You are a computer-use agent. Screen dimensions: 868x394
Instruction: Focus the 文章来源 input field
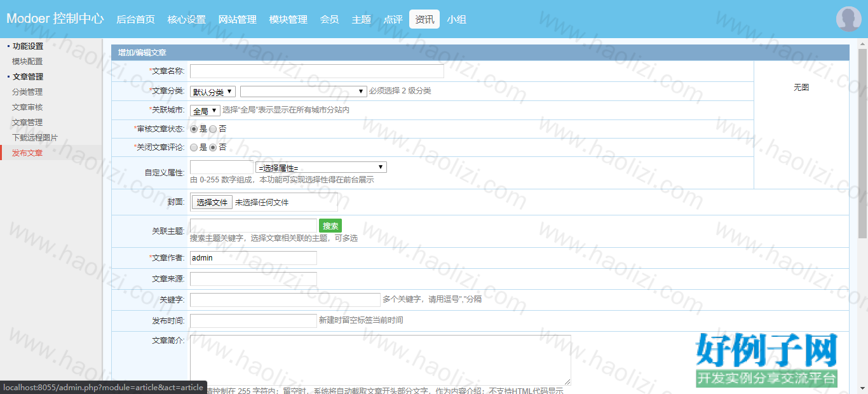point(253,279)
